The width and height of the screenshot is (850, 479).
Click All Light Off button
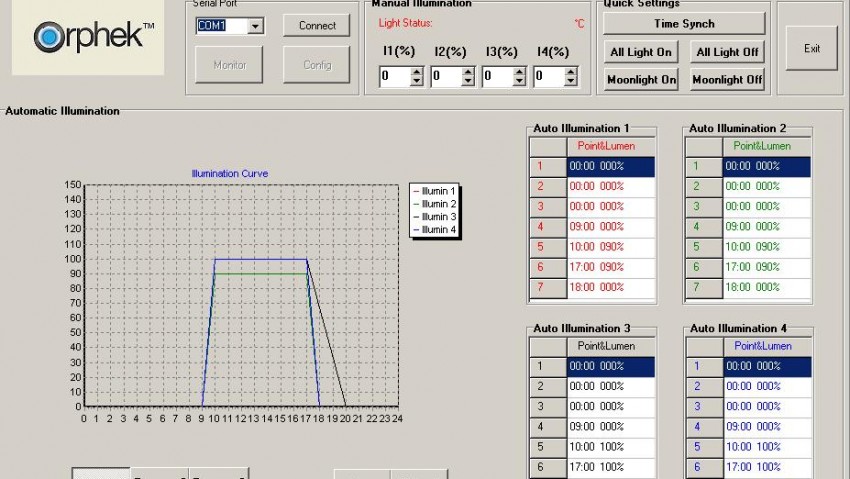coord(727,52)
